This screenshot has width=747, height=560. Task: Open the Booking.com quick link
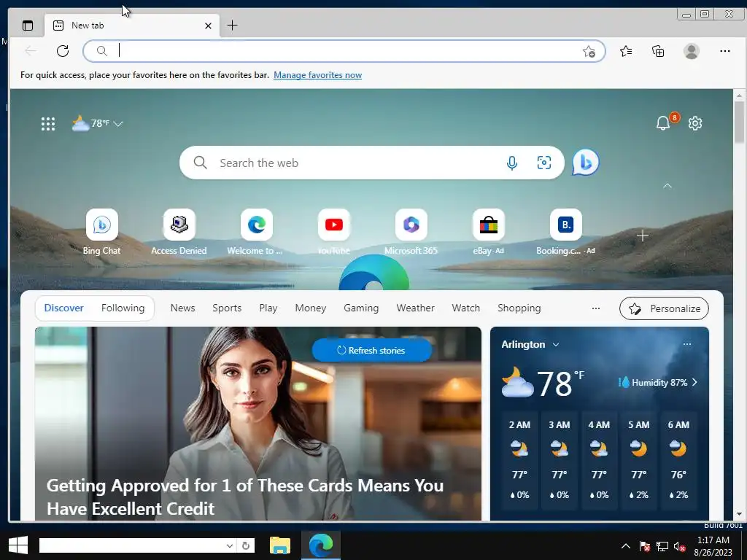coord(565,233)
